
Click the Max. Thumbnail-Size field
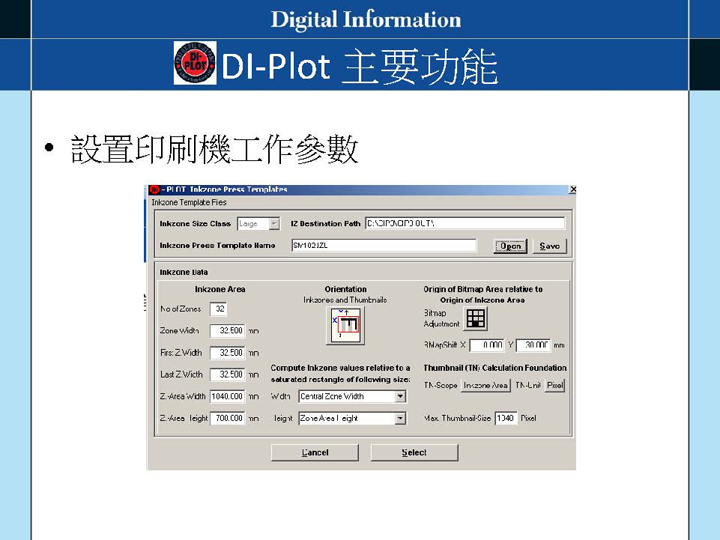click(x=506, y=418)
